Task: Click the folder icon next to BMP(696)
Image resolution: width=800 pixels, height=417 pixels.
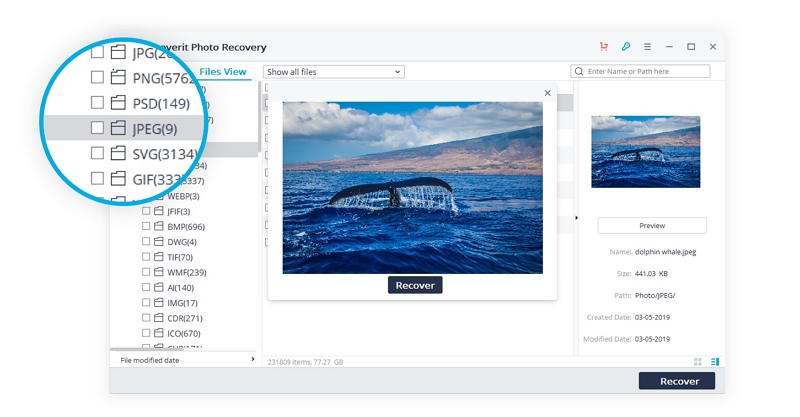Action: point(159,226)
